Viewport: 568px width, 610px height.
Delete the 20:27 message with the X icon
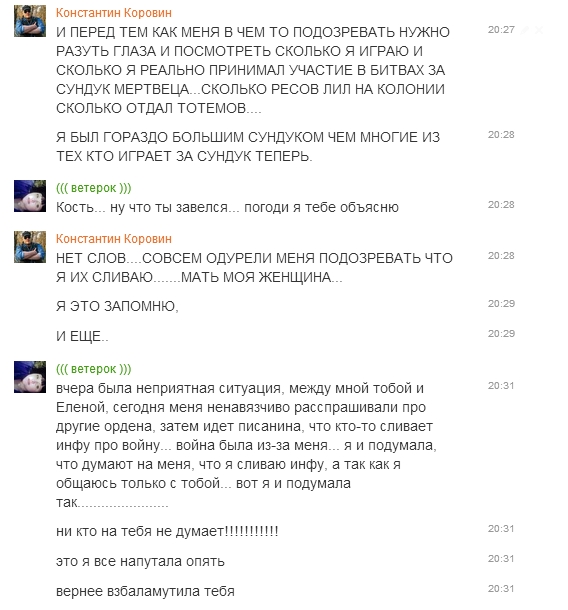539,30
